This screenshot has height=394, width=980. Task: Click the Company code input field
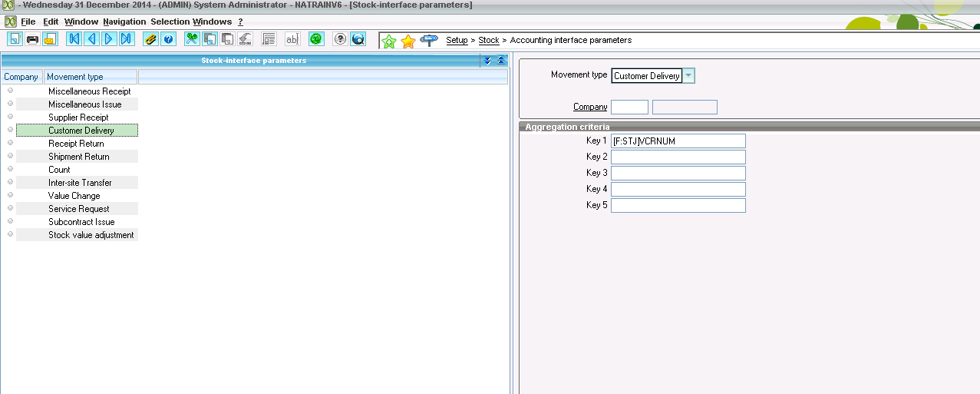click(629, 107)
